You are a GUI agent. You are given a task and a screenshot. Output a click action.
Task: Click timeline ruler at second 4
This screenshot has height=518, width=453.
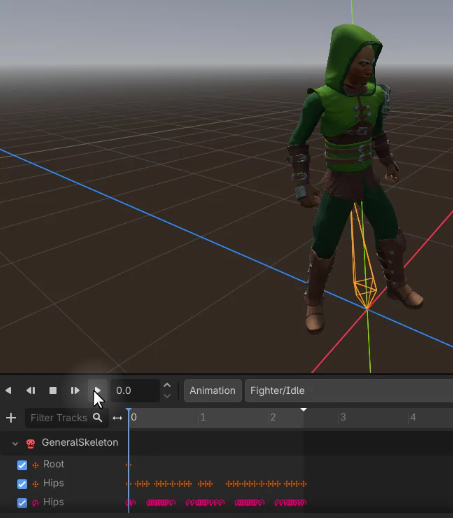[413, 417]
